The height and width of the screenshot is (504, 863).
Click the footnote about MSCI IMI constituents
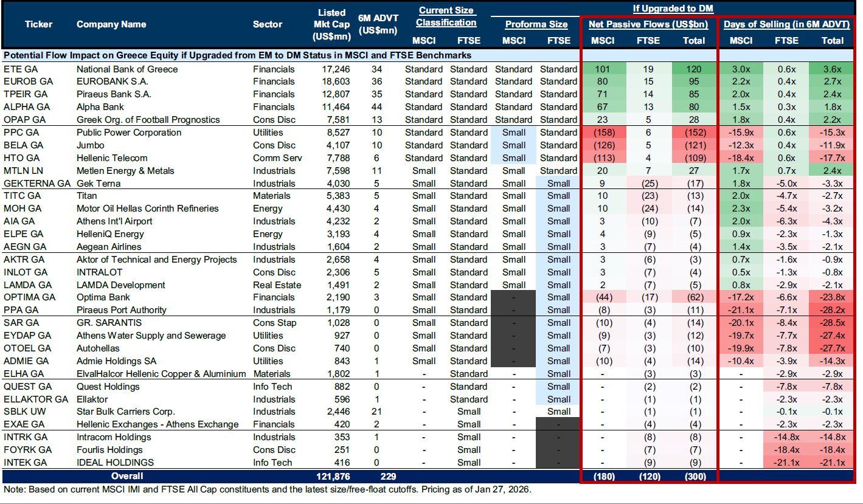(x=267, y=489)
